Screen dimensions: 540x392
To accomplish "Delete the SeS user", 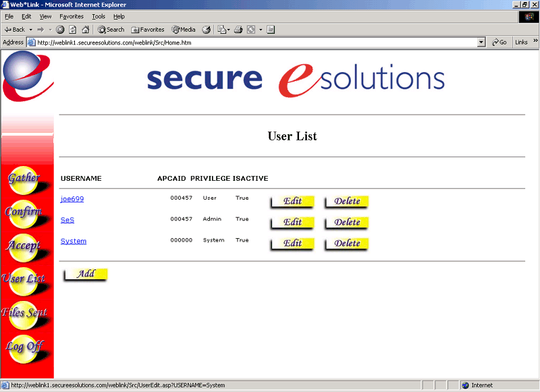I will (x=346, y=223).
